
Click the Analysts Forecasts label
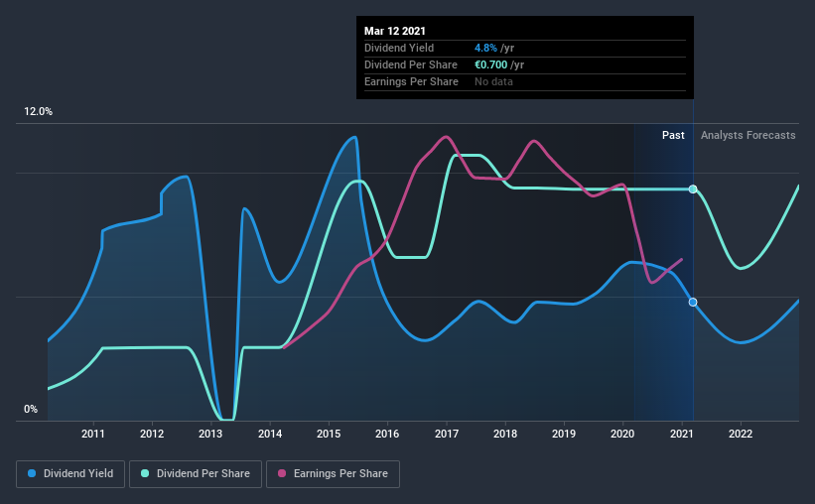(747, 135)
